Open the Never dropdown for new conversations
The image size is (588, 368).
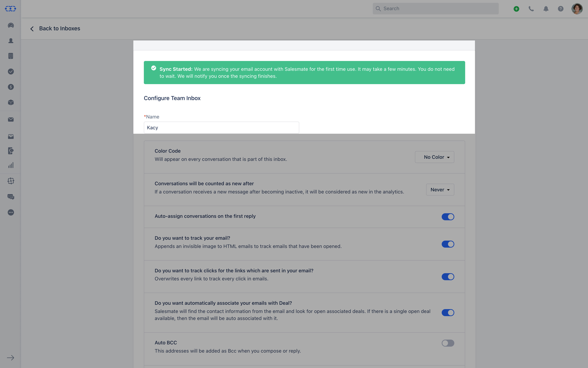click(440, 190)
